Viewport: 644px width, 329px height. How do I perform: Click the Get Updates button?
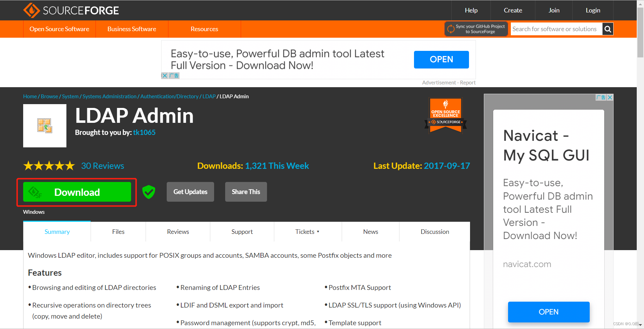tap(190, 192)
